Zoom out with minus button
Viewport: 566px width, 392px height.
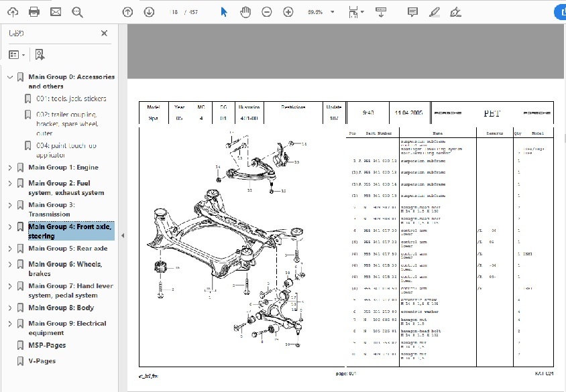point(267,12)
